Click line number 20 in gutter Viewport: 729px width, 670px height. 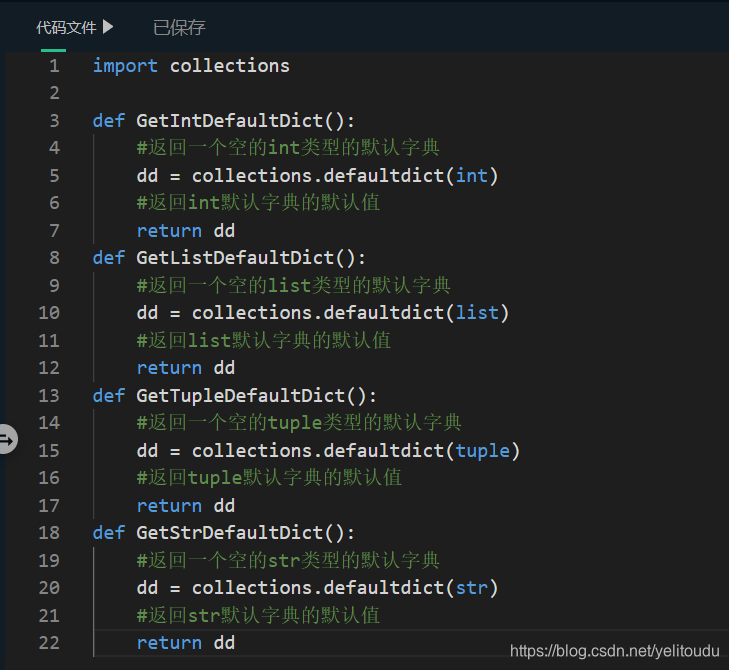pyautogui.click(x=49, y=588)
